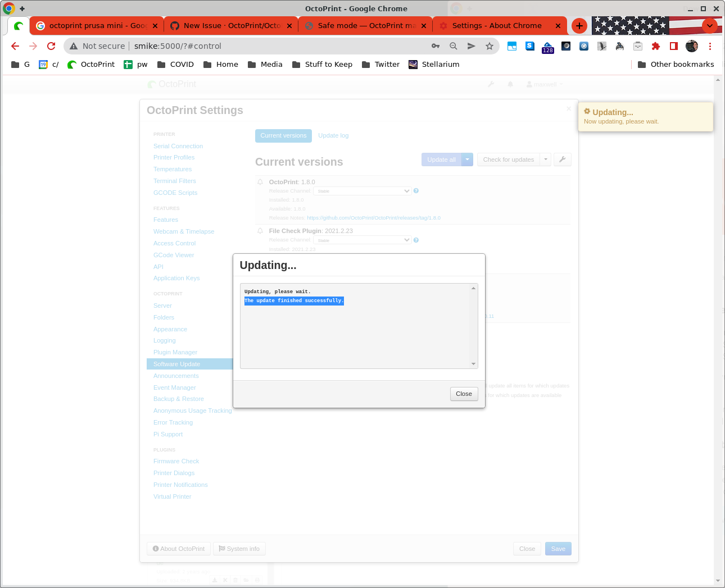Click the bell icon next to OctoPrint 1.8.0
This screenshot has width=725, height=588.
pyautogui.click(x=260, y=182)
